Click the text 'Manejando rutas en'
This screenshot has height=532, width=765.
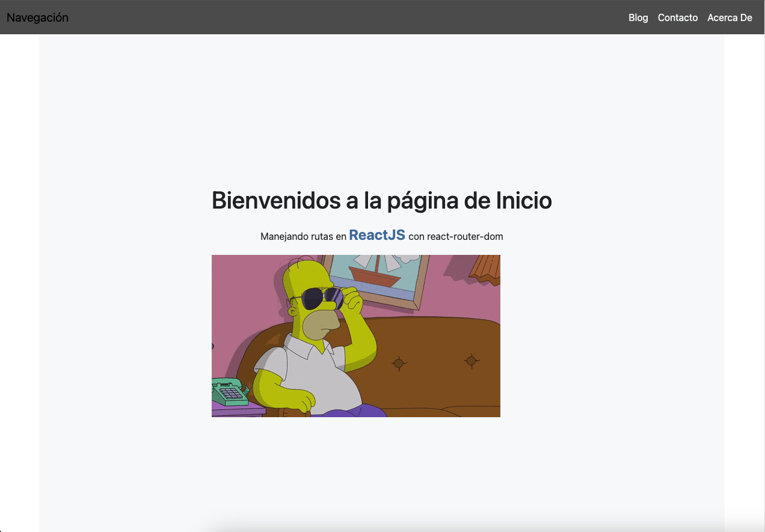point(303,237)
